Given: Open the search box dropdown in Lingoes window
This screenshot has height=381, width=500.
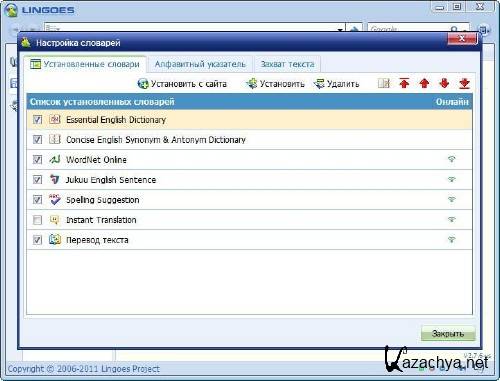Looking at the screenshot, I should (340, 29).
